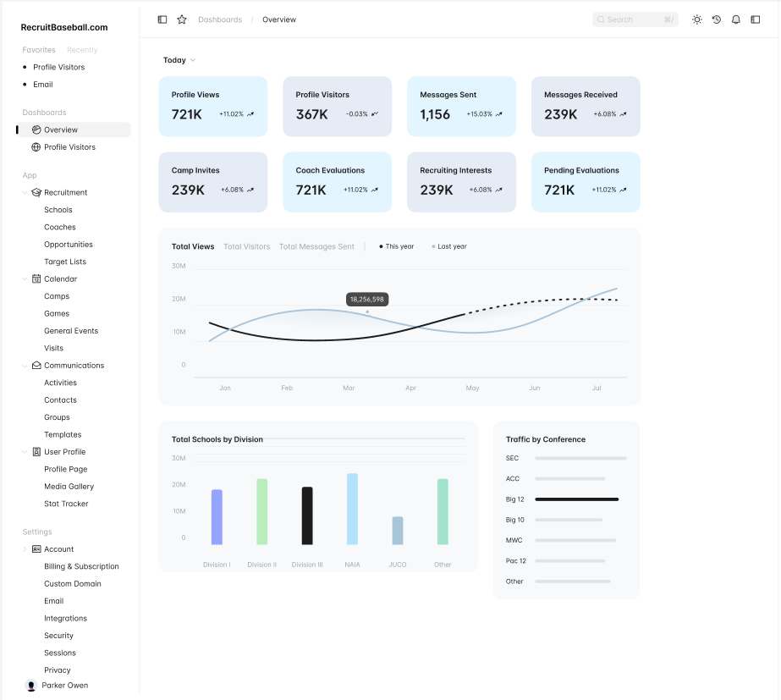The height and width of the screenshot is (700, 781).
Task: Collapse the User Profile section
Action: (x=23, y=451)
